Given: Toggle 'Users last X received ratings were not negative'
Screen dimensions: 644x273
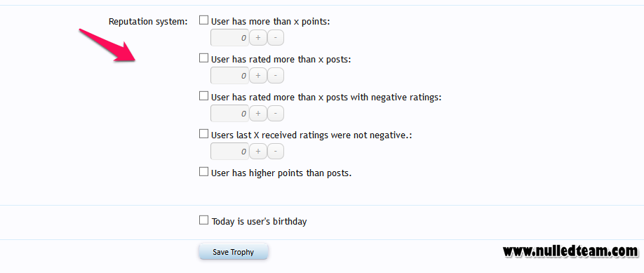Looking at the screenshot, I should click(x=203, y=133).
